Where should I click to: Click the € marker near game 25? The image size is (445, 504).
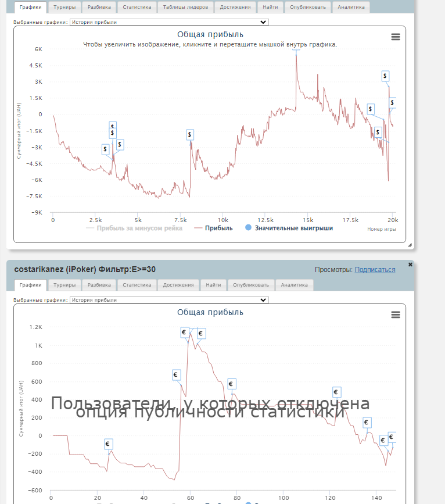(x=108, y=444)
